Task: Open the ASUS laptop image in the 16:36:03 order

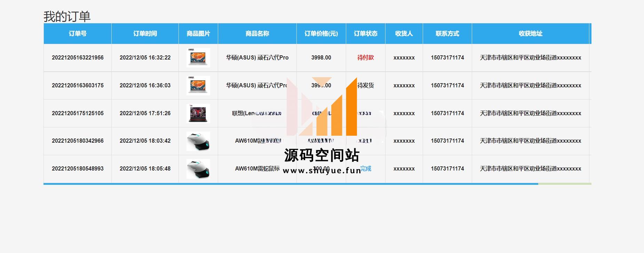Action: coord(198,86)
